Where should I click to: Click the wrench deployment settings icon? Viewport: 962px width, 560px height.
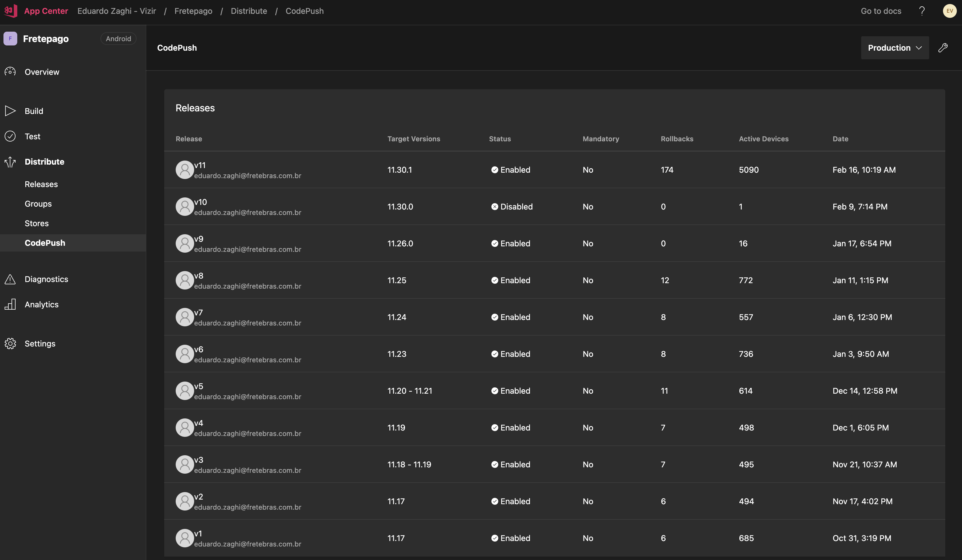(x=943, y=48)
